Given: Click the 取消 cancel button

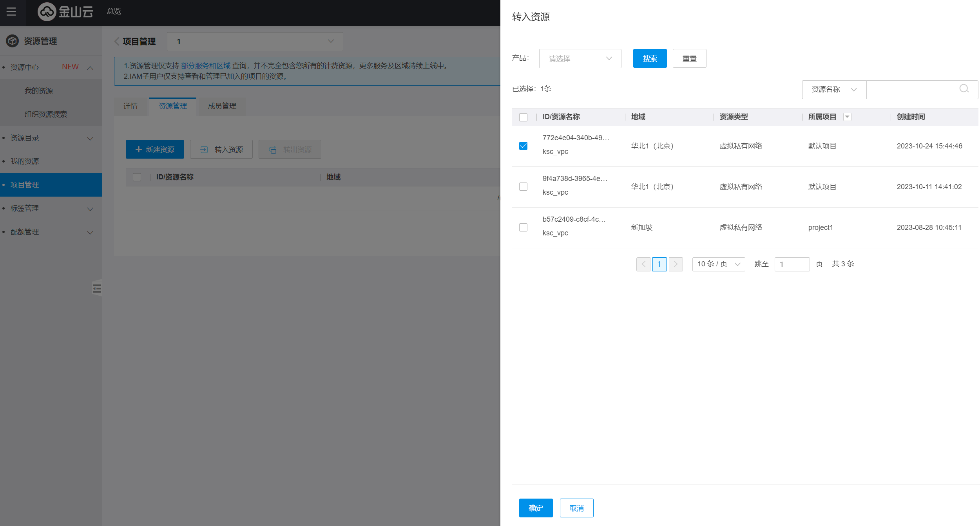Looking at the screenshot, I should pos(576,508).
